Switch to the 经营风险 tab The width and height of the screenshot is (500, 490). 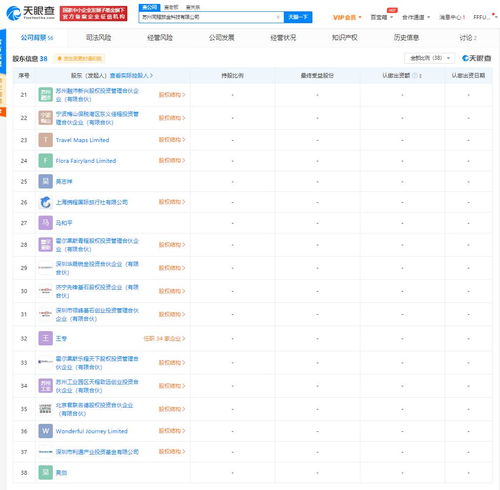160,38
